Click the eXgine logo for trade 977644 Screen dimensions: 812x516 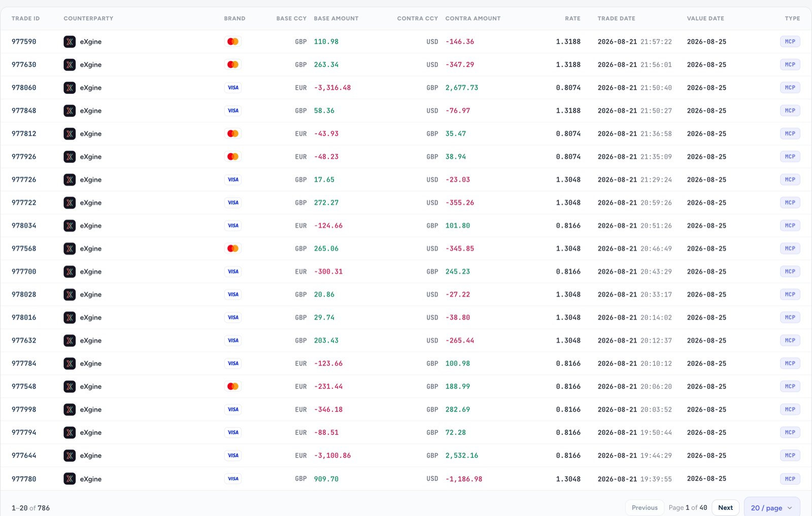pyautogui.click(x=70, y=456)
